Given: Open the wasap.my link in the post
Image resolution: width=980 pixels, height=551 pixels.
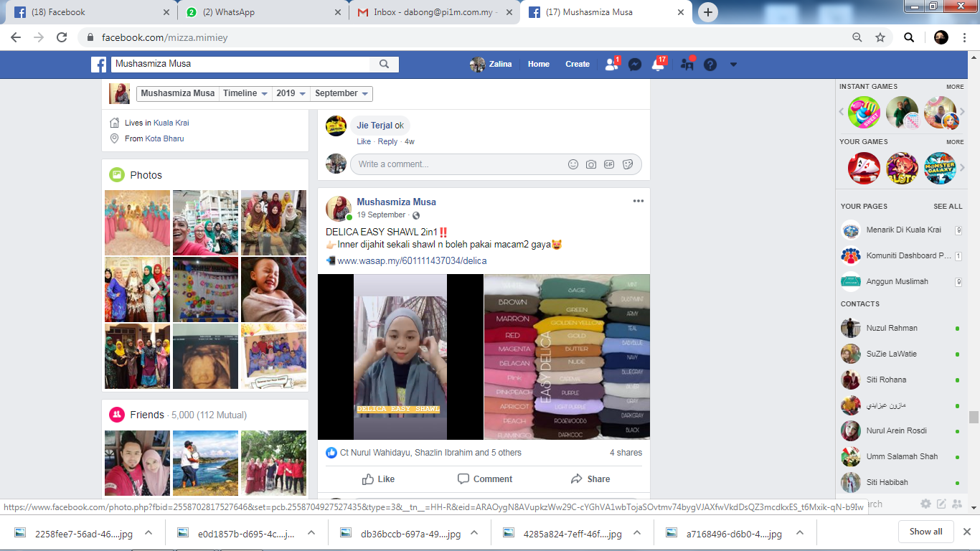Looking at the screenshot, I should coord(412,260).
